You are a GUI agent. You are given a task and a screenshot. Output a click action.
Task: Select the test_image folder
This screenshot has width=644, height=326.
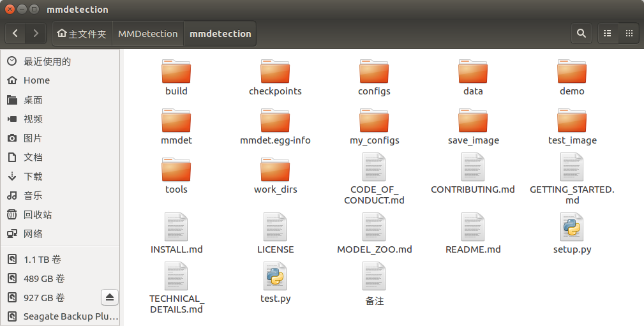pyautogui.click(x=572, y=126)
